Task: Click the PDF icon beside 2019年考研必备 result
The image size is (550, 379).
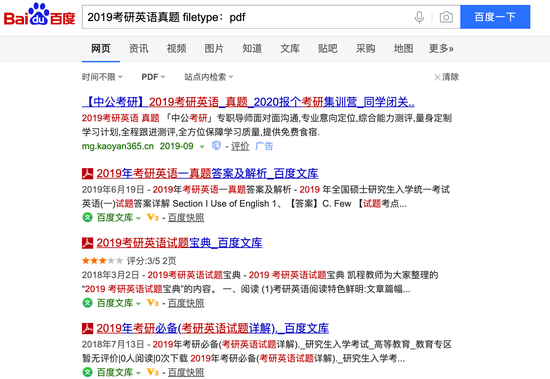Action: (x=87, y=328)
